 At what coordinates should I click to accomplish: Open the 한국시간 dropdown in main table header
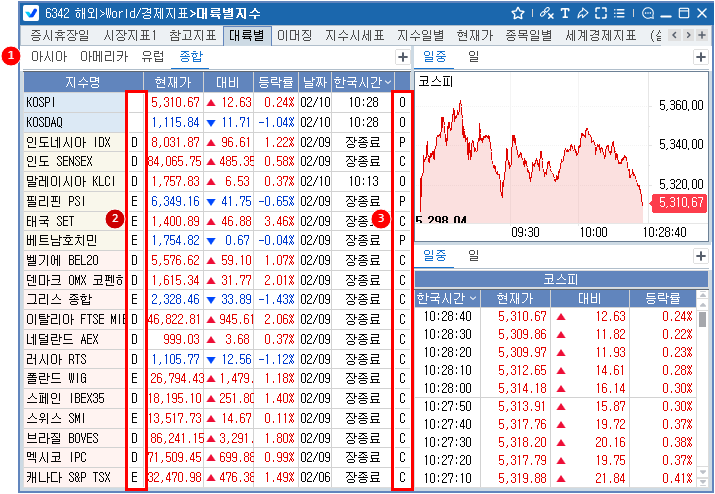[x=385, y=81]
